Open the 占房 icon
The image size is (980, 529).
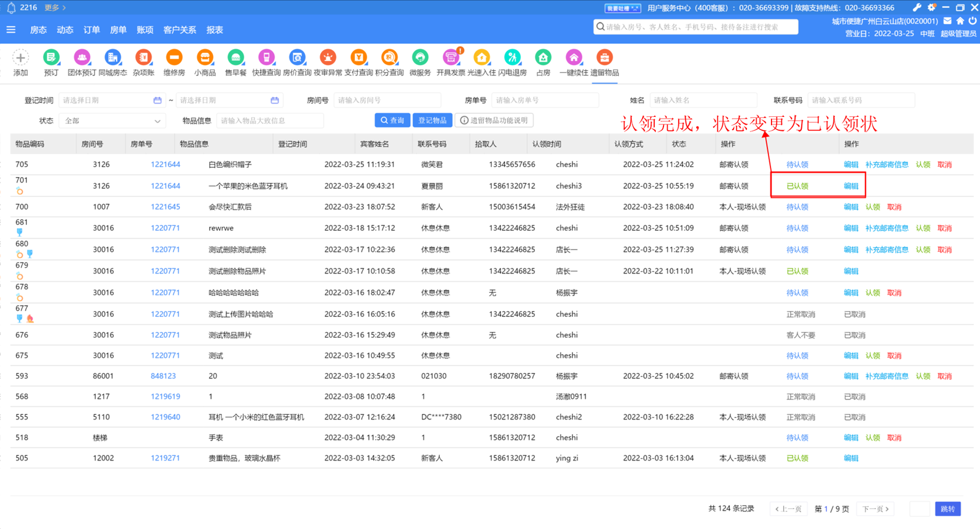click(x=543, y=58)
